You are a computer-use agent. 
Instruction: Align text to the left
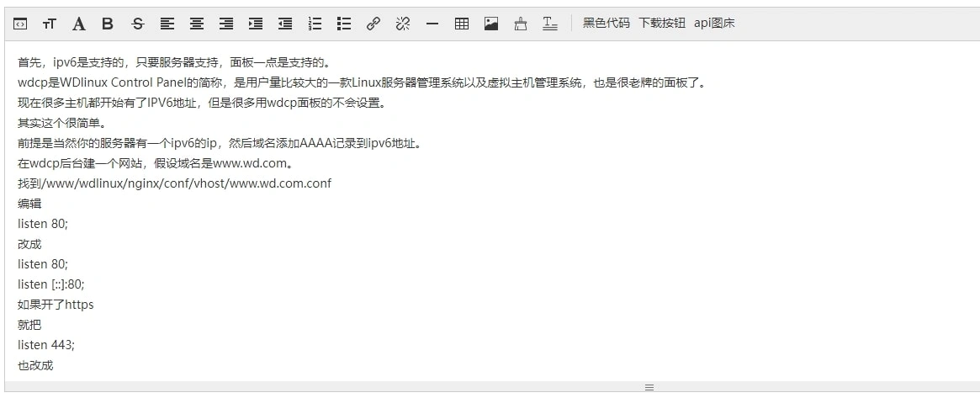(167, 24)
